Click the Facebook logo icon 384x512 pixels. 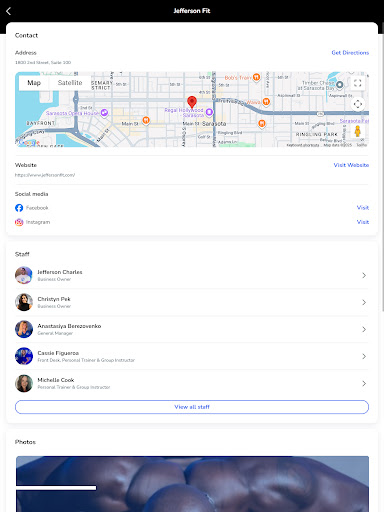point(19,208)
